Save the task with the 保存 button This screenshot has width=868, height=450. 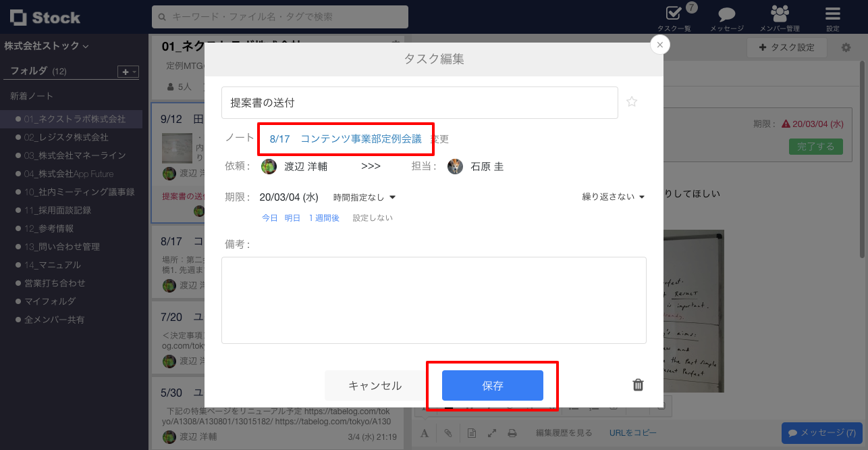(492, 385)
